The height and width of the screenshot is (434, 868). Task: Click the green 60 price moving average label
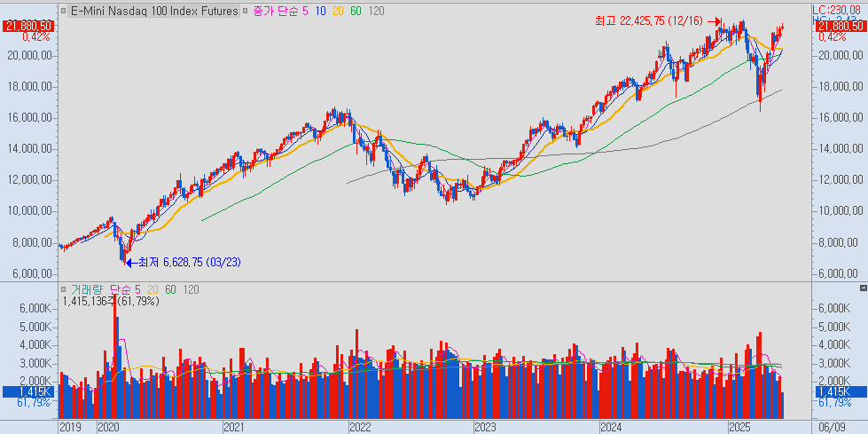click(356, 11)
